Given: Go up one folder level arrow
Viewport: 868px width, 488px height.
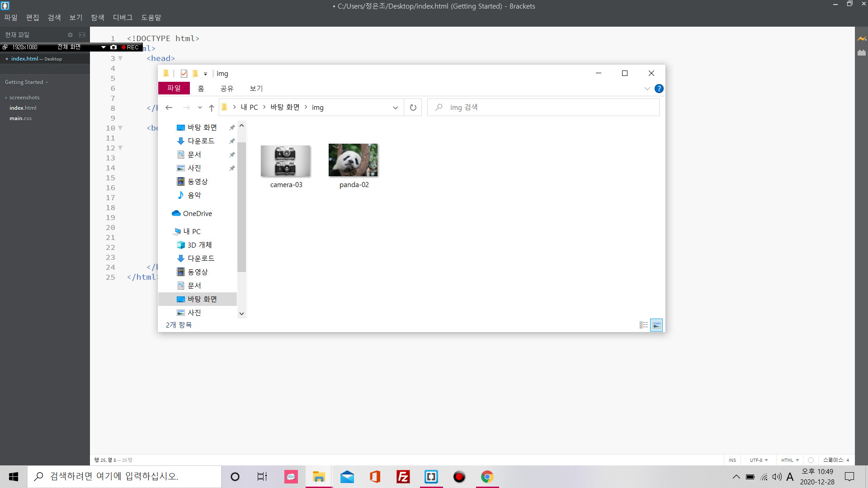Looking at the screenshot, I should pyautogui.click(x=211, y=108).
